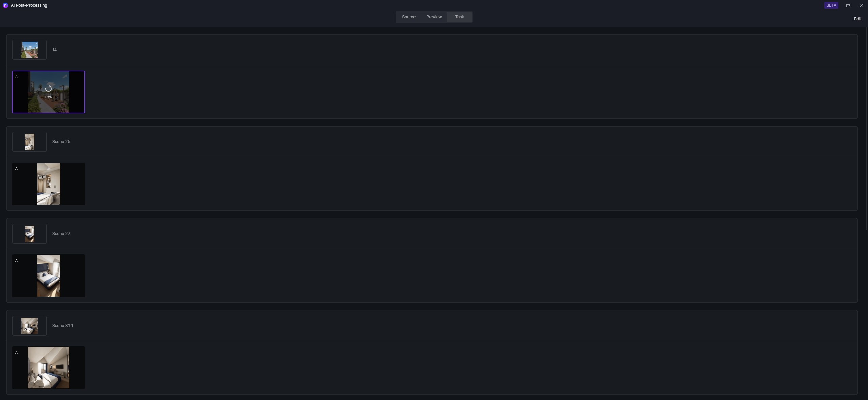The image size is (868, 400).
Task: Open the source thumbnail for task 14
Action: pyautogui.click(x=30, y=50)
